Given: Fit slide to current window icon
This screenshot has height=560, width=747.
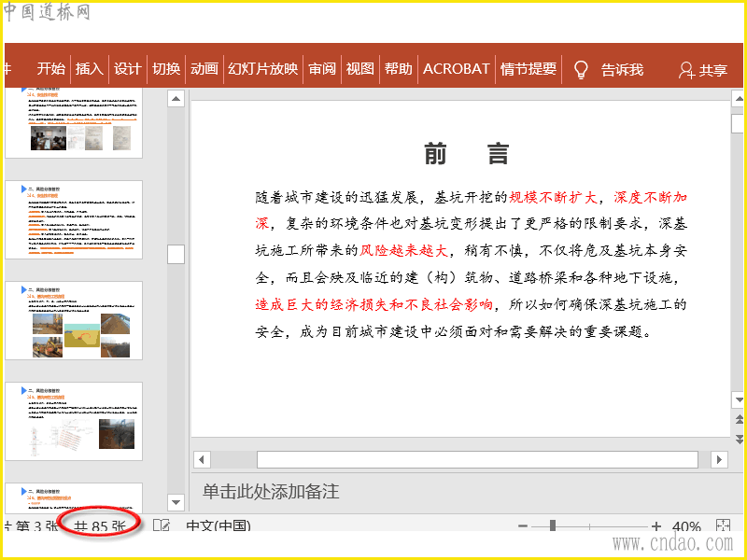Looking at the screenshot, I should pyautogui.click(x=723, y=525).
